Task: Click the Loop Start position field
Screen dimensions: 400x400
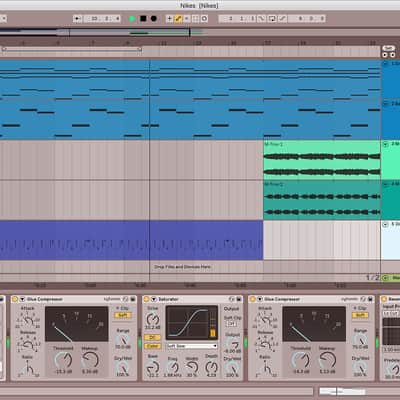Action: [237, 19]
